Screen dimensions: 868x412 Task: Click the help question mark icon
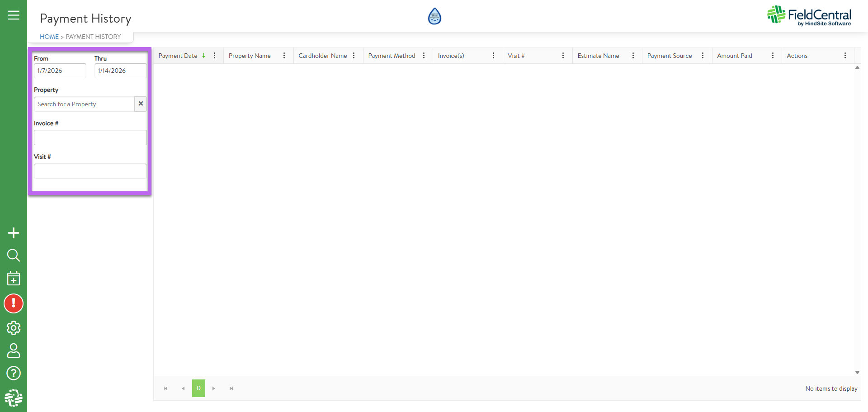tap(14, 373)
